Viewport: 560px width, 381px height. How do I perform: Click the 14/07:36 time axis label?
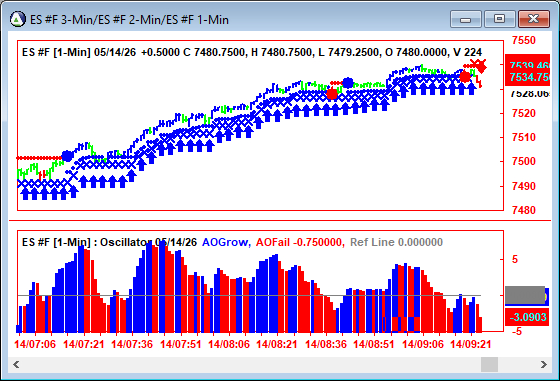pyautogui.click(x=132, y=344)
